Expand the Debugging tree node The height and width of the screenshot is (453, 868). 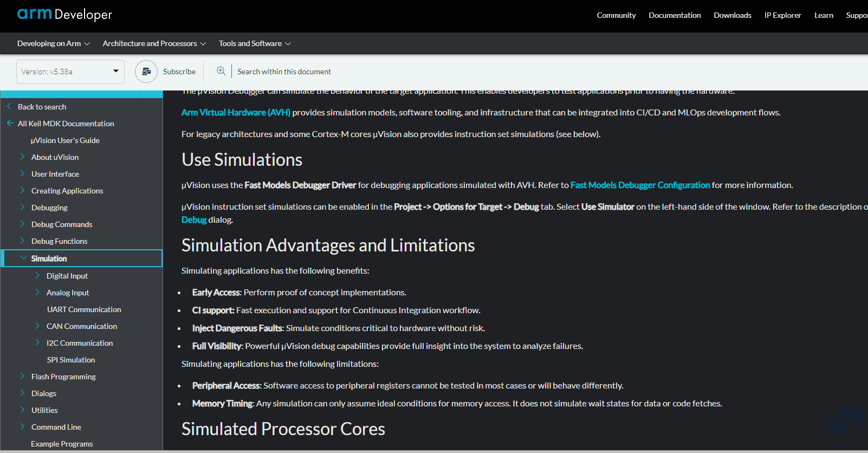click(22, 207)
